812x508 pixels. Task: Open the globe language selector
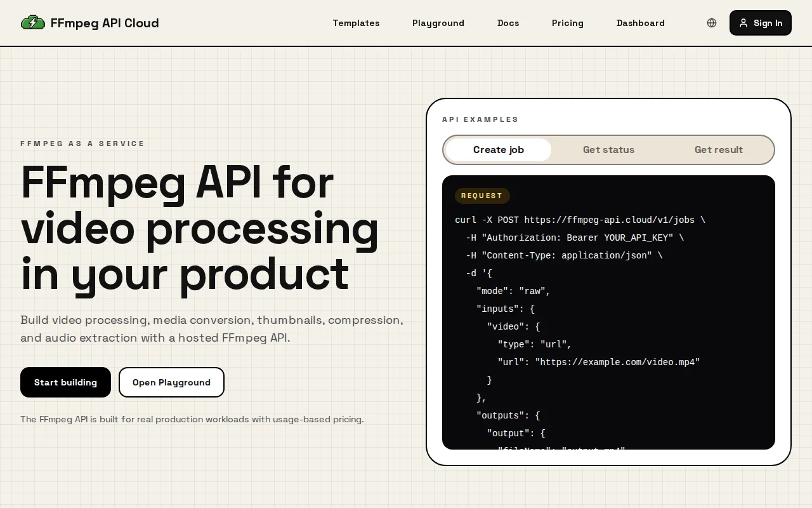coord(712,23)
